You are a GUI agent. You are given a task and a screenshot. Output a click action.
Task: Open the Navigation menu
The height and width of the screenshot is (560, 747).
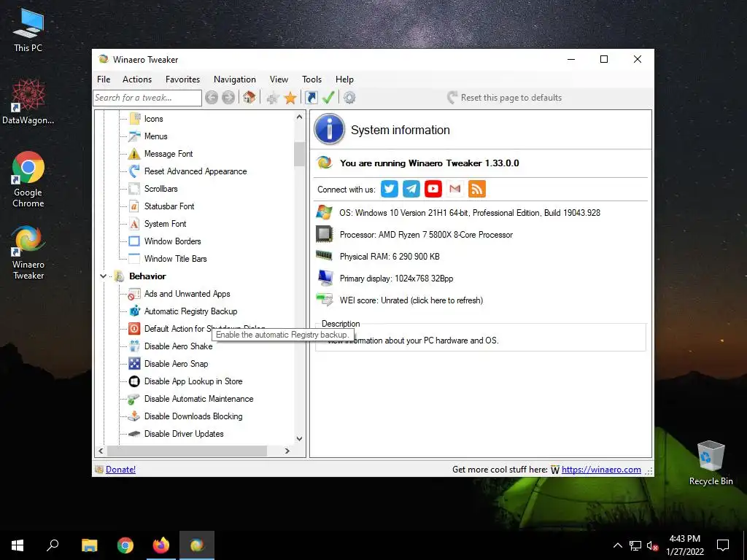pyautogui.click(x=234, y=79)
